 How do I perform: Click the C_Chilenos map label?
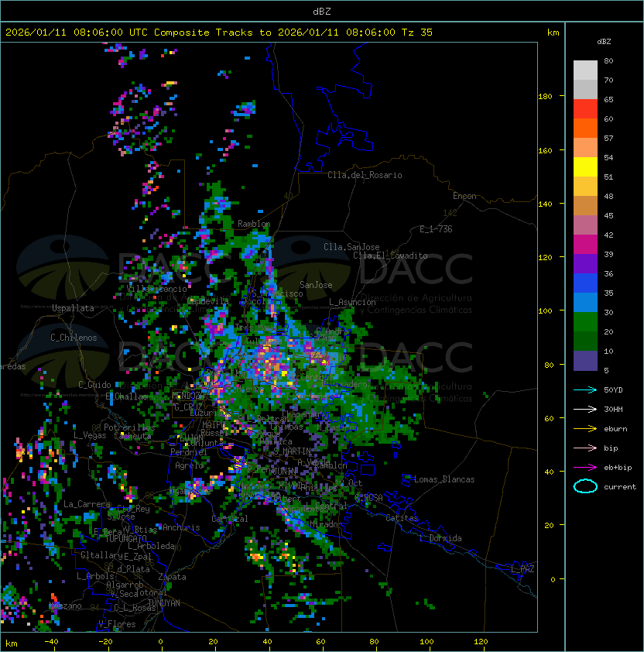tap(74, 338)
